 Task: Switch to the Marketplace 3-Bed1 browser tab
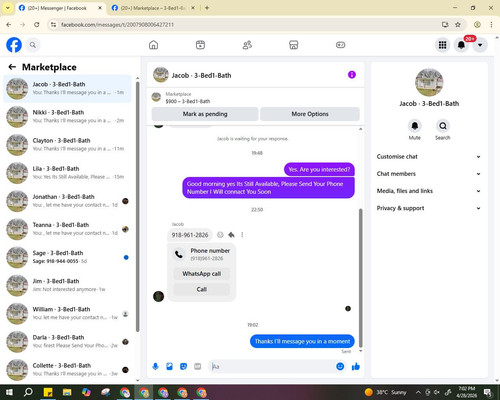(x=153, y=8)
